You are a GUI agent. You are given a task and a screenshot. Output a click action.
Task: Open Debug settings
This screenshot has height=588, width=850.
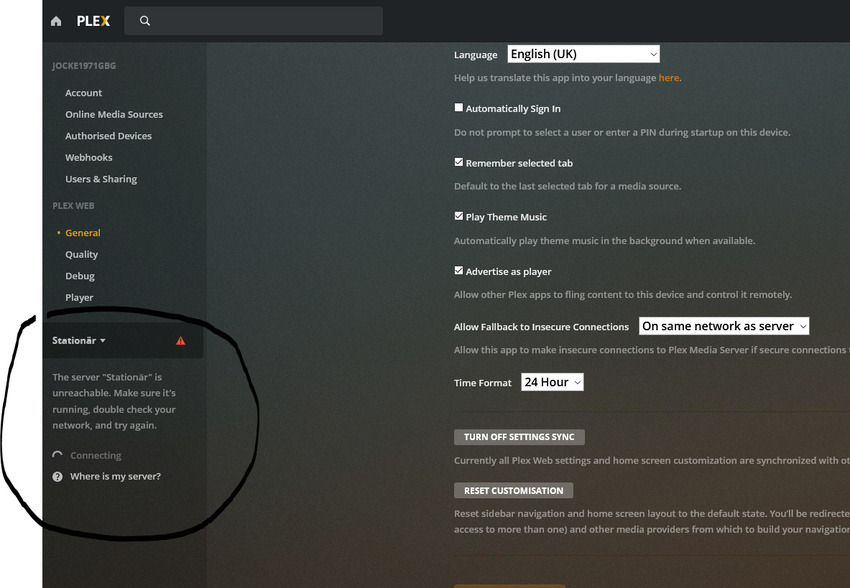click(x=80, y=276)
